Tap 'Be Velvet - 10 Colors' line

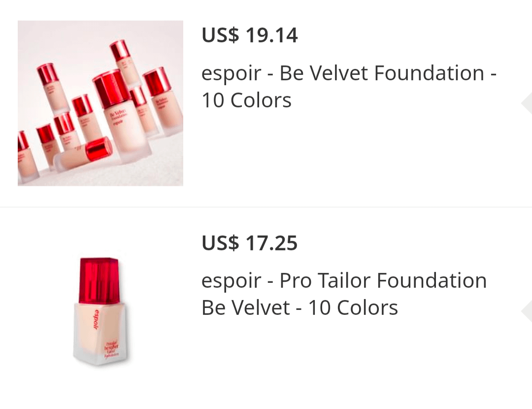(x=299, y=308)
